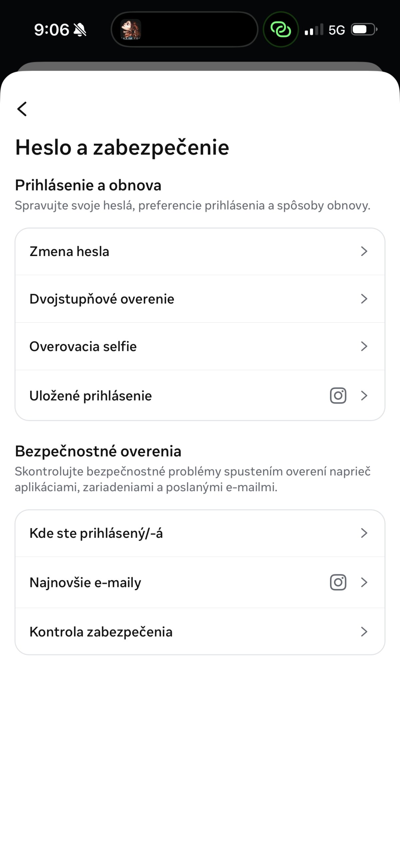Tap chevron on Kde ste prihlásený/-á row

pos(364,533)
